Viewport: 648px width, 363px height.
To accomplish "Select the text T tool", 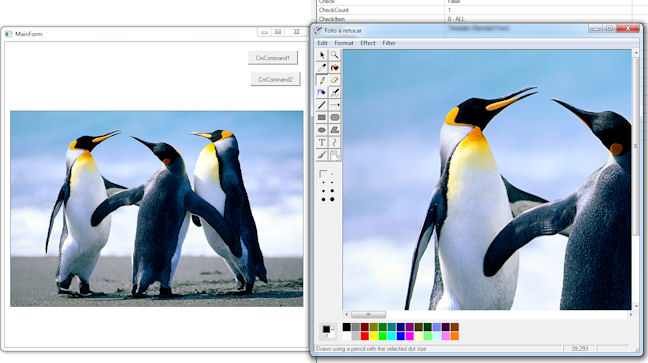I will point(322,143).
